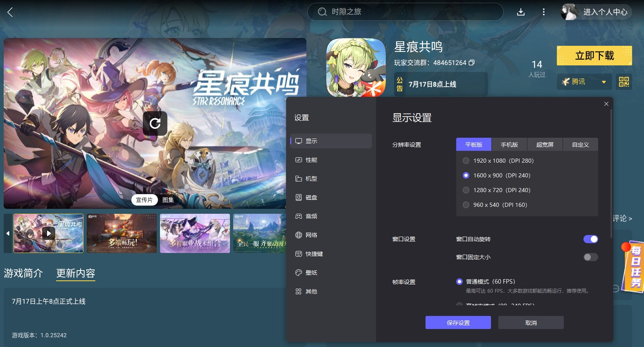This screenshot has height=347, width=644.
Task: Open 机型 settings category
Action: tap(331, 179)
